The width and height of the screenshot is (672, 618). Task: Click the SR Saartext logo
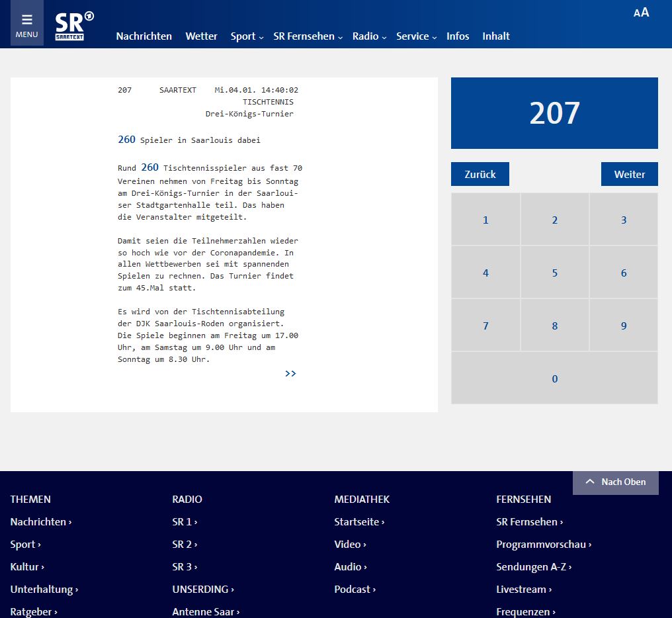click(73, 26)
